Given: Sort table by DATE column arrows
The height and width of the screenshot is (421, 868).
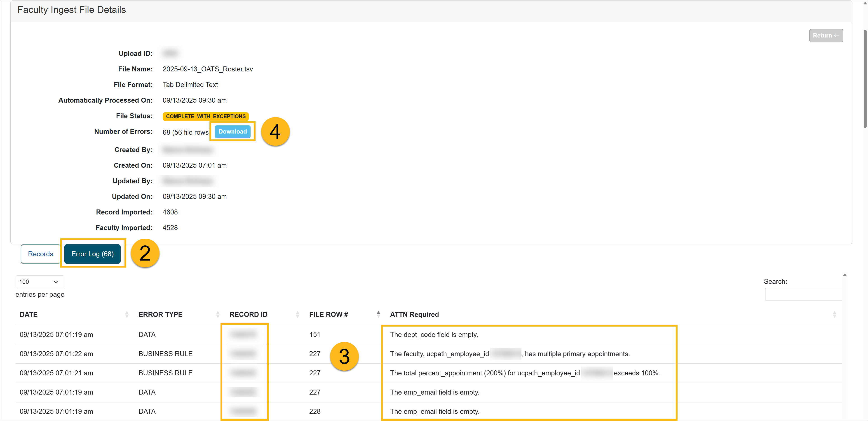Looking at the screenshot, I should click(127, 315).
